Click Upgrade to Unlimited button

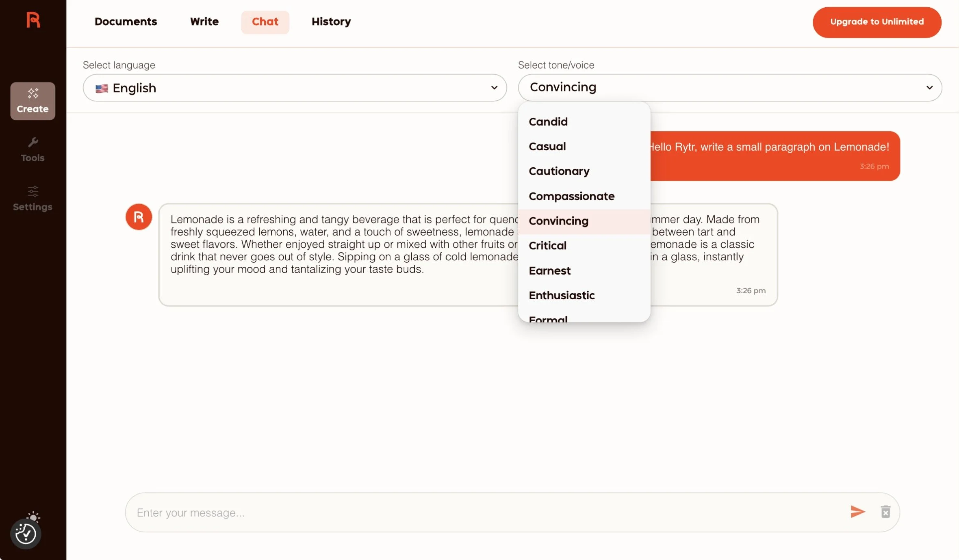[877, 22]
